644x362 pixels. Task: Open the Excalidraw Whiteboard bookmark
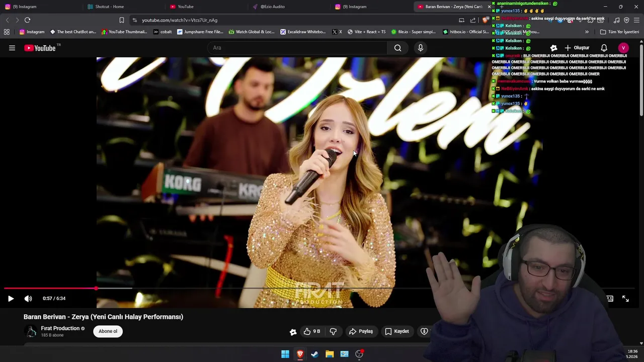(x=303, y=32)
